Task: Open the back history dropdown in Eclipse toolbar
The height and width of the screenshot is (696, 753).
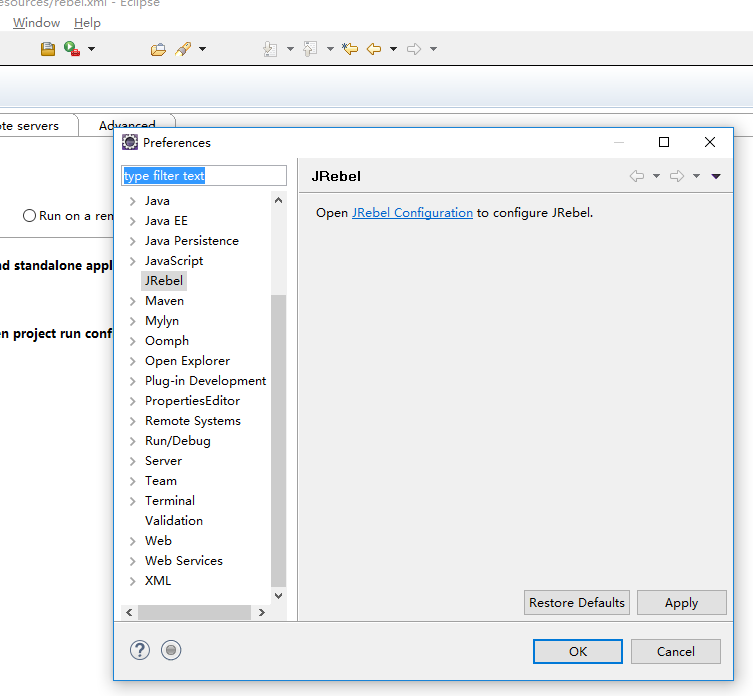Action: 393,49
